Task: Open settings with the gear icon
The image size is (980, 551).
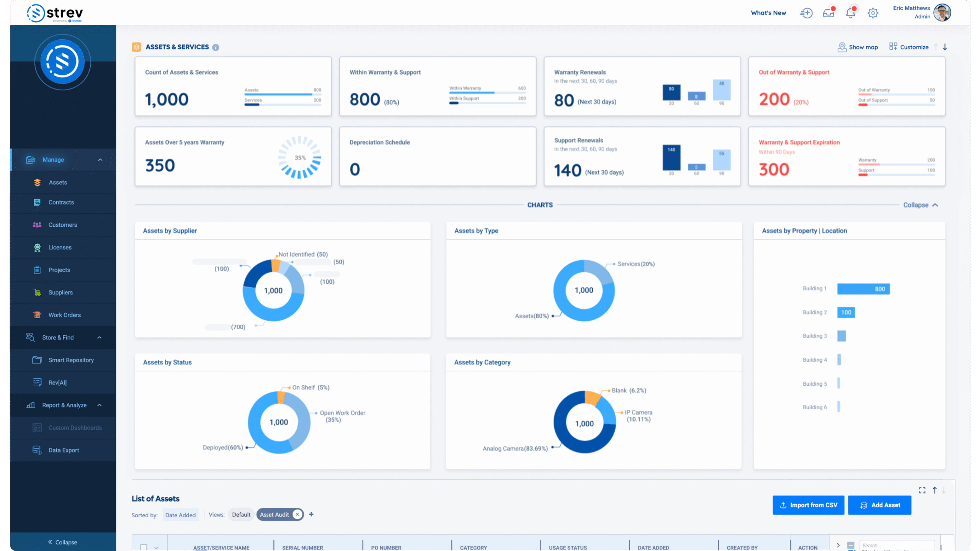Action: [873, 13]
